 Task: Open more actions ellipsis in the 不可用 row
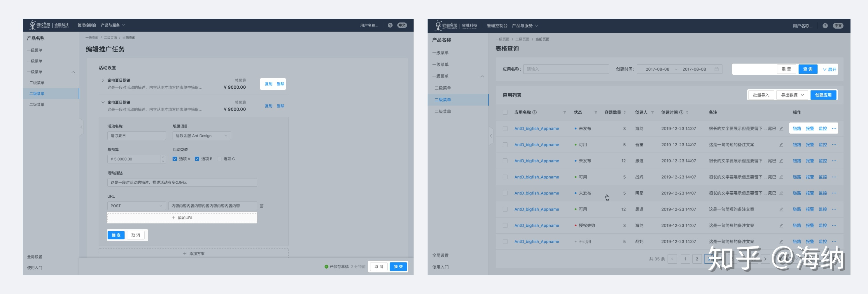(x=834, y=242)
